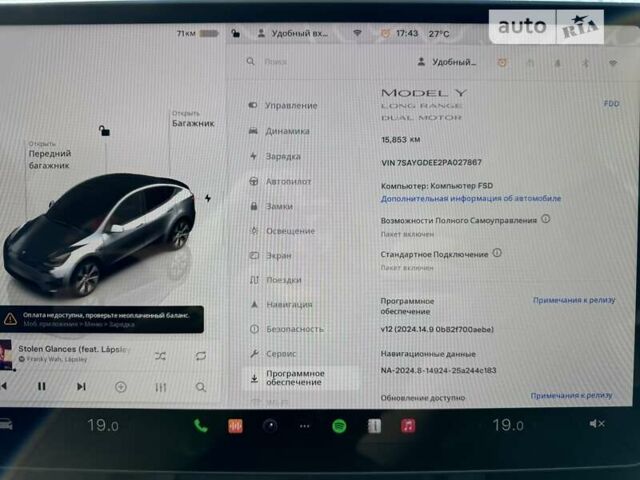
Task: Toggle repeat in the media player
Action: coord(201,356)
